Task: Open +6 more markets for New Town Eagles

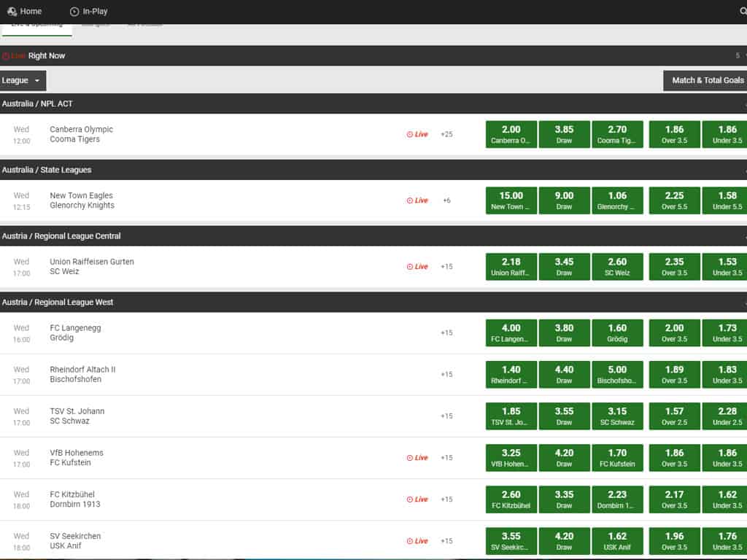Action: coord(447,201)
